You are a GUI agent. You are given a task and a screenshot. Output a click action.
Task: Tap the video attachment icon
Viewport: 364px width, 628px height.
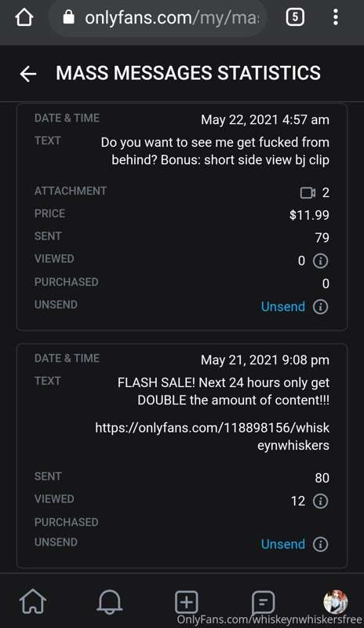[308, 193]
